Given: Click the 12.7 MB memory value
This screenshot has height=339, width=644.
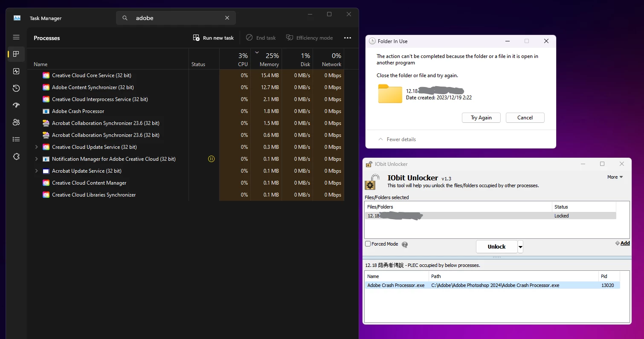Looking at the screenshot, I should [270, 87].
